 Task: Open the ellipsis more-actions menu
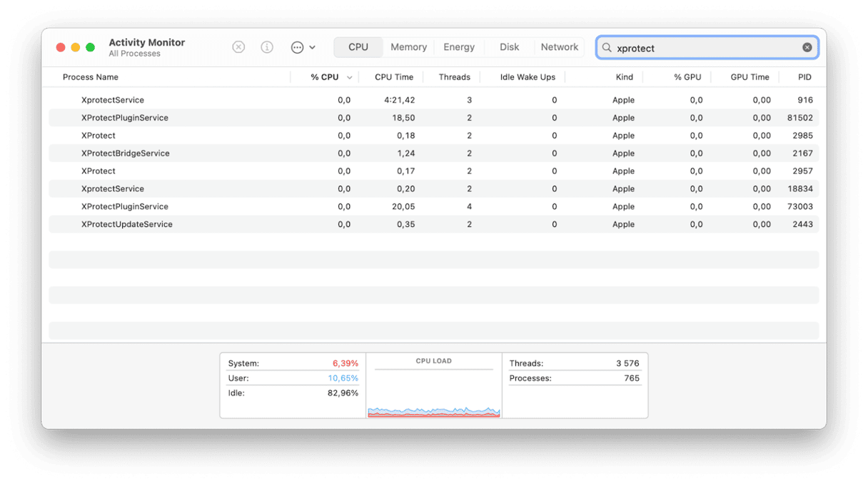pos(303,47)
